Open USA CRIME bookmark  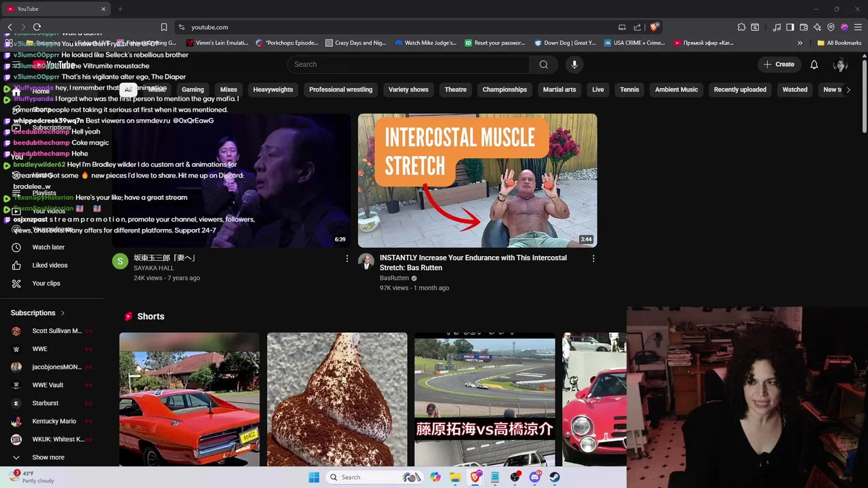[x=633, y=43]
